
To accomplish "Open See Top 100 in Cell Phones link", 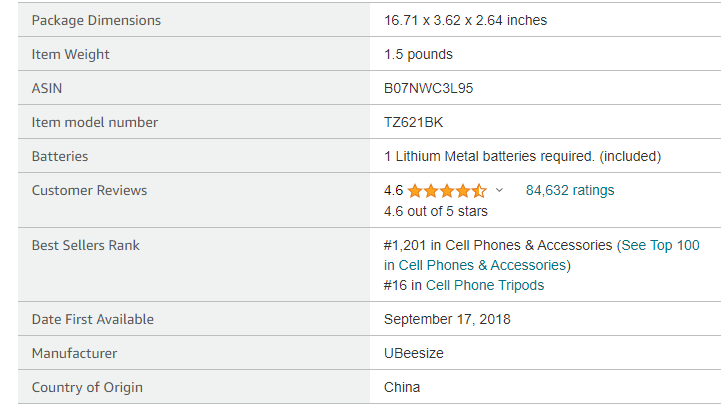I will pyautogui.click(x=542, y=255).
